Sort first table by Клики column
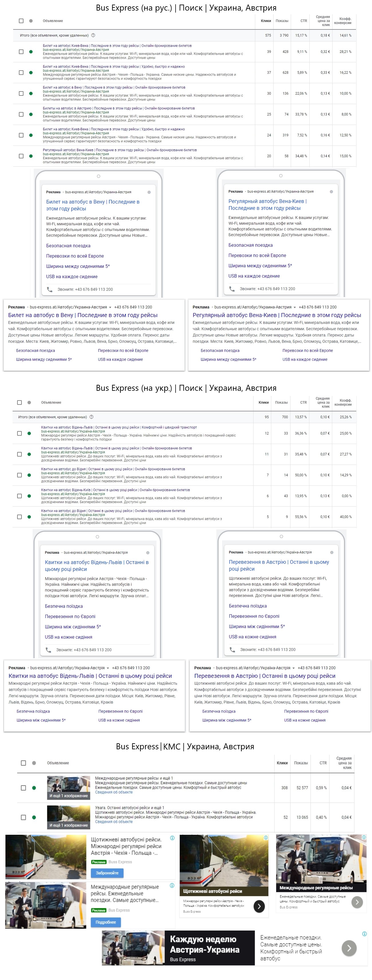 266,21
